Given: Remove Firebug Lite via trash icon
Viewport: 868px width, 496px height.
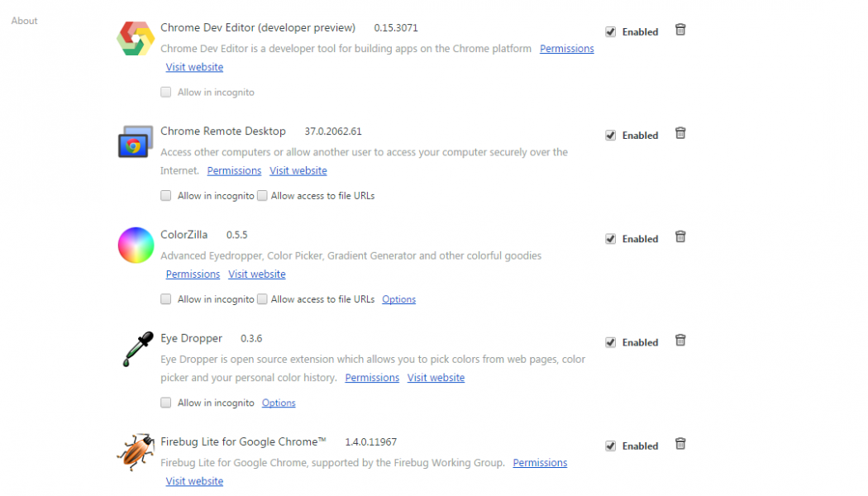Looking at the screenshot, I should pyautogui.click(x=680, y=444).
